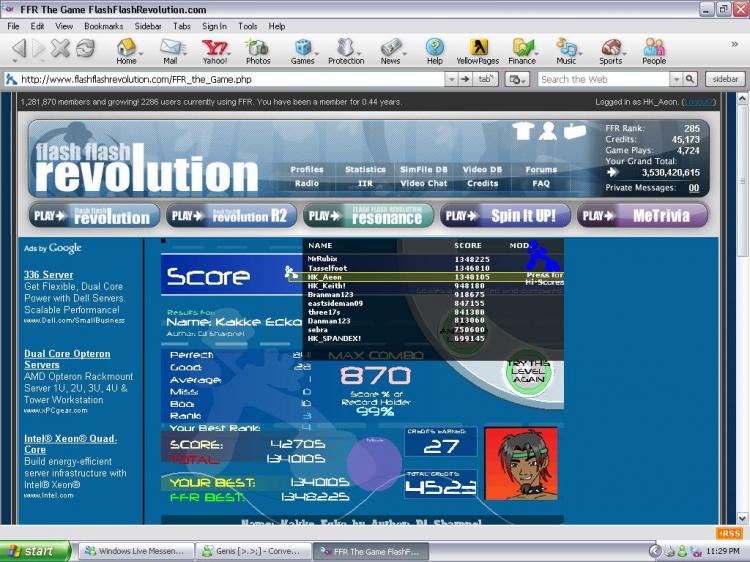Open the search engine dropdown arrow
750x562 pixels.
tap(676, 79)
